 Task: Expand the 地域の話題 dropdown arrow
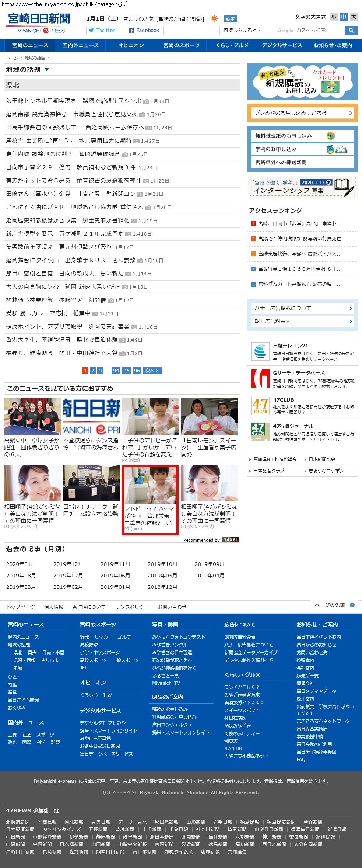pyautogui.click(x=46, y=70)
